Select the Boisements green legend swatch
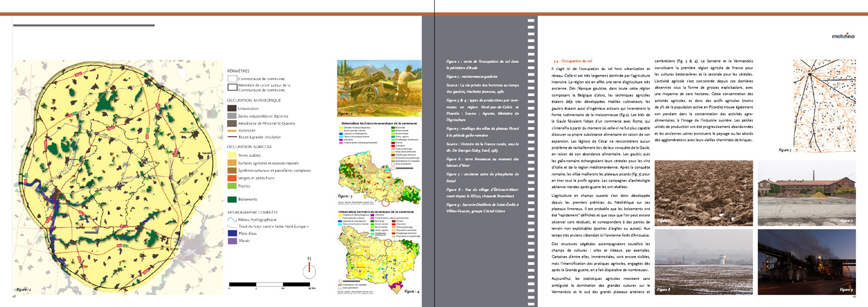The image size is (868, 307). tap(232, 200)
